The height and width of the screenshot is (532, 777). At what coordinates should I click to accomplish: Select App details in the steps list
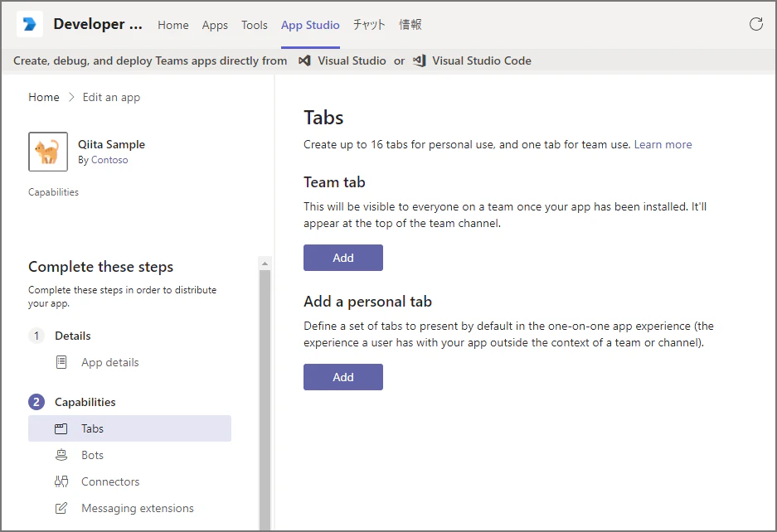110,362
